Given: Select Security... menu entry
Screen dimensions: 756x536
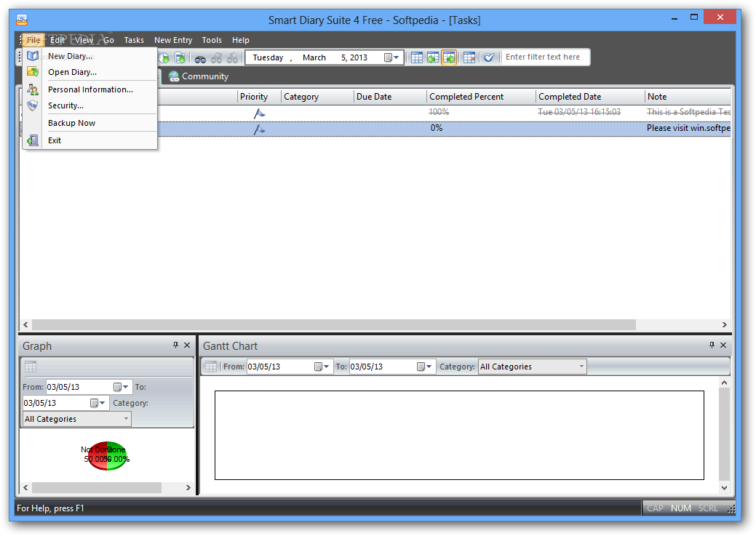Looking at the screenshot, I should click(90, 105).
